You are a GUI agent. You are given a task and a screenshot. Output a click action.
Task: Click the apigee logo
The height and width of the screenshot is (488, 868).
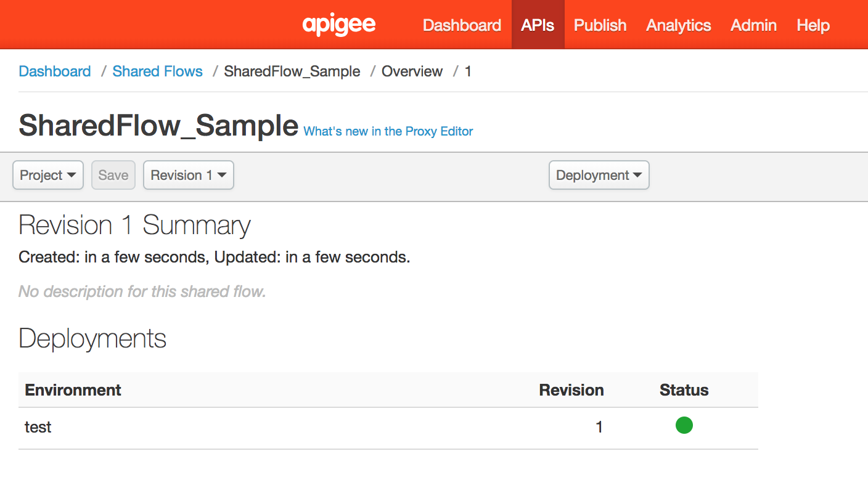339,25
